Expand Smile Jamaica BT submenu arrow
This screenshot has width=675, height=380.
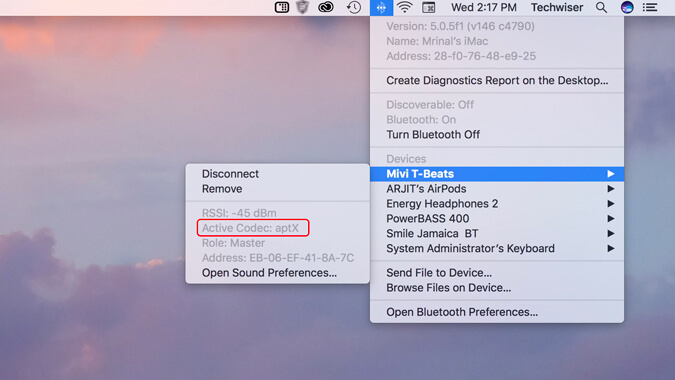(x=610, y=234)
